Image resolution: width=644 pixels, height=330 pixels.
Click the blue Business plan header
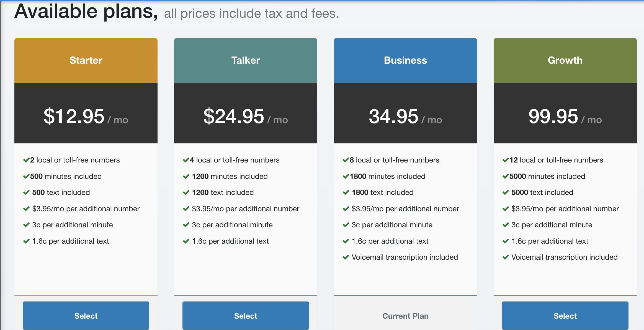(405, 60)
